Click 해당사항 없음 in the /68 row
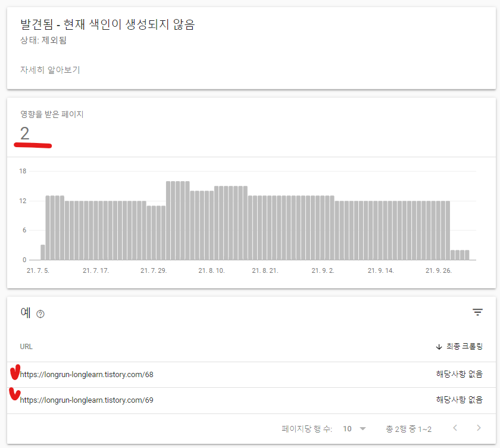This screenshot has height=448, width=500. click(459, 374)
